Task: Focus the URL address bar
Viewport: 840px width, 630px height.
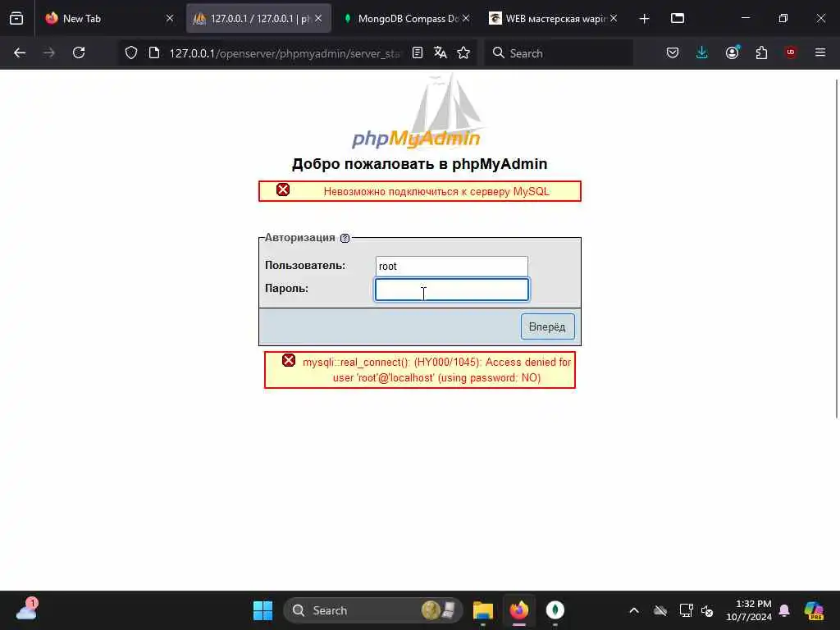Action: (284, 53)
